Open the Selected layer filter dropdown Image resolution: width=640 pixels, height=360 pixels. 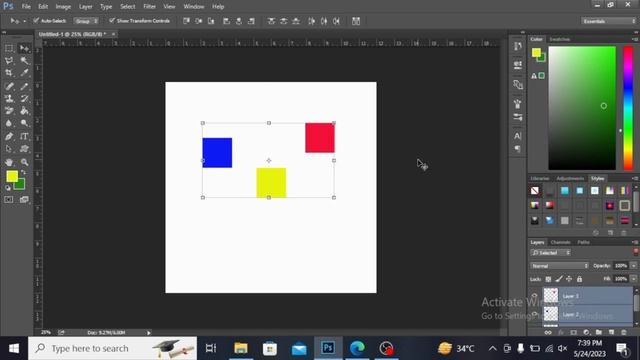coord(550,253)
